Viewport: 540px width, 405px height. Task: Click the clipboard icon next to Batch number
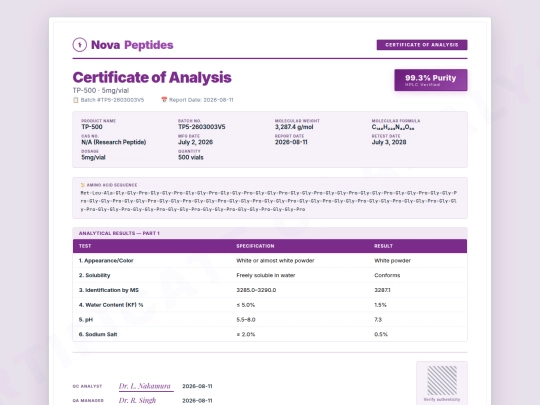[x=76, y=100]
